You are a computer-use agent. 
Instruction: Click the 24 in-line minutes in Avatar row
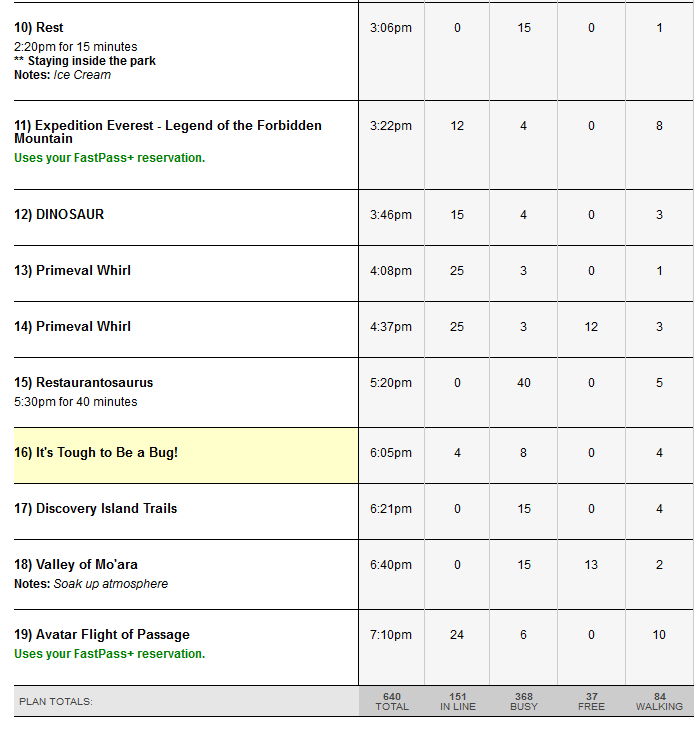pos(457,635)
